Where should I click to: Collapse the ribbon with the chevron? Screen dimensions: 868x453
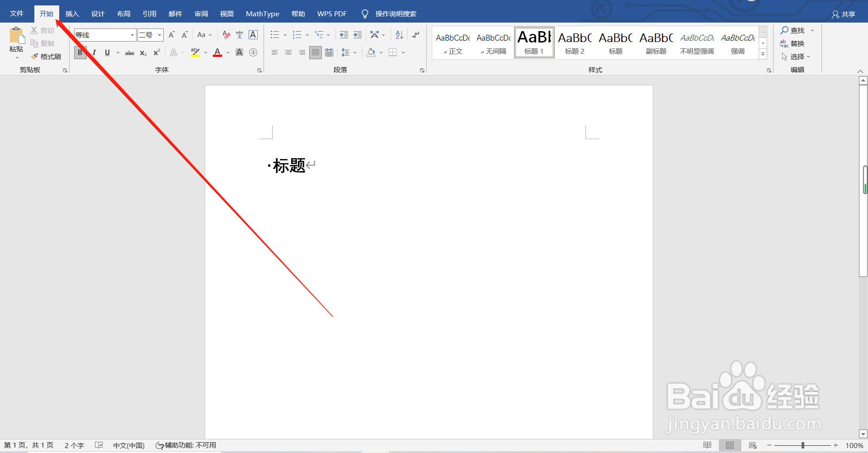[860, 71]
